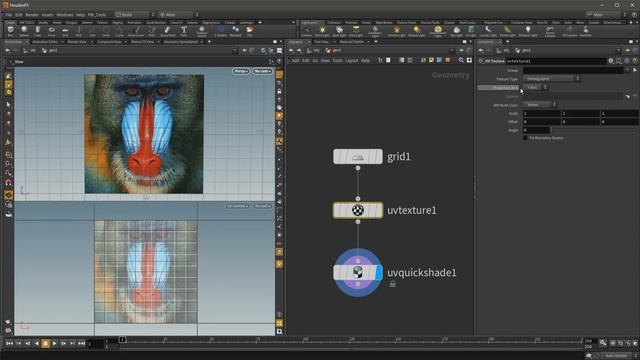The width and height of the screenshot is (640, 360).
Task: Click the Group input field
Action: coord(573,70)
